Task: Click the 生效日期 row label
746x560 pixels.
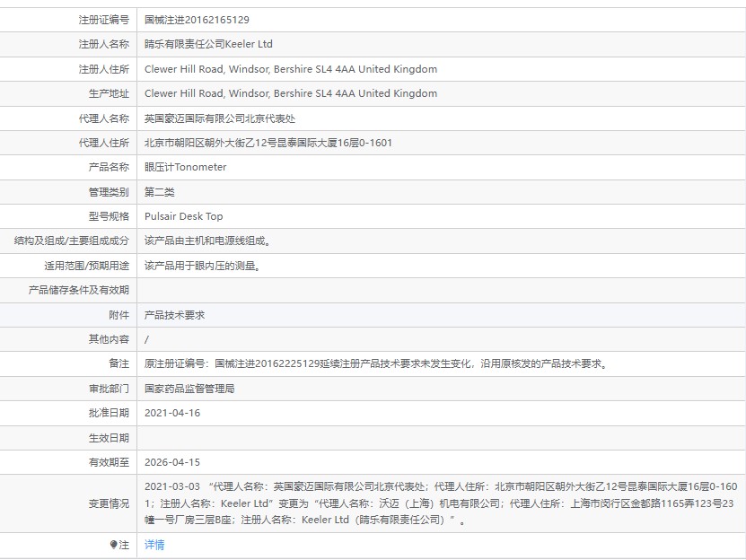Action: point(109,438)
